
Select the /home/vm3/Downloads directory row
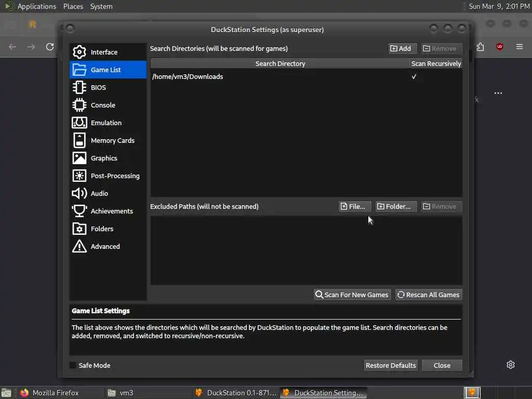[x=306, y=77]
